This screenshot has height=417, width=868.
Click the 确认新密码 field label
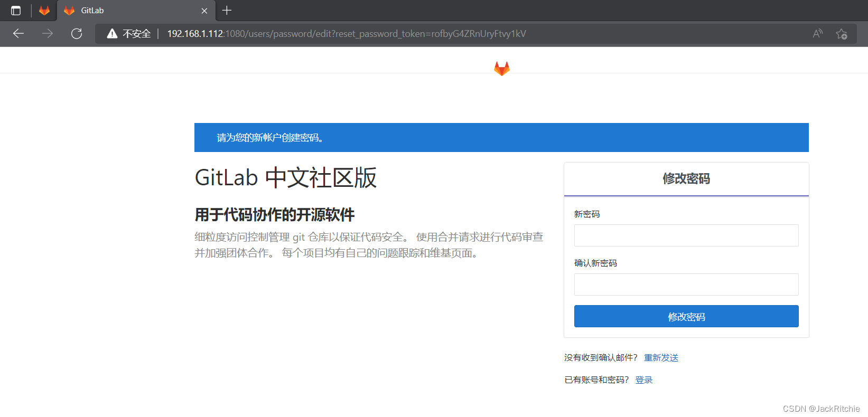point(595,263)
